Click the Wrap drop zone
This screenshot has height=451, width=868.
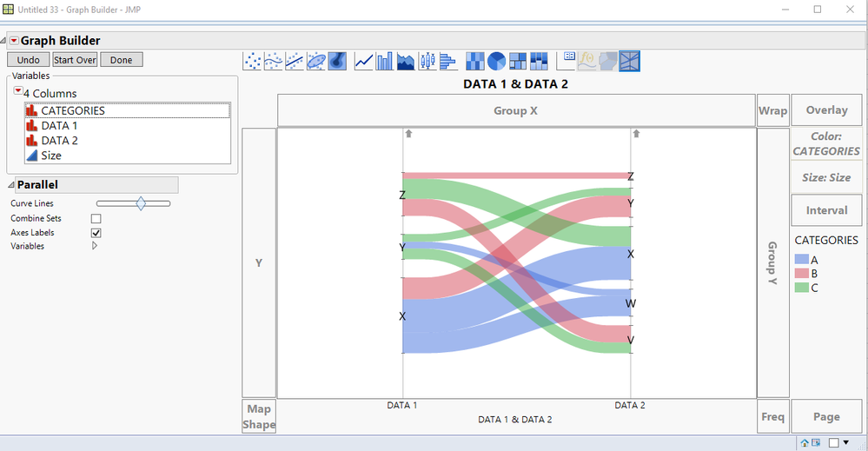[x=772, y=110]
